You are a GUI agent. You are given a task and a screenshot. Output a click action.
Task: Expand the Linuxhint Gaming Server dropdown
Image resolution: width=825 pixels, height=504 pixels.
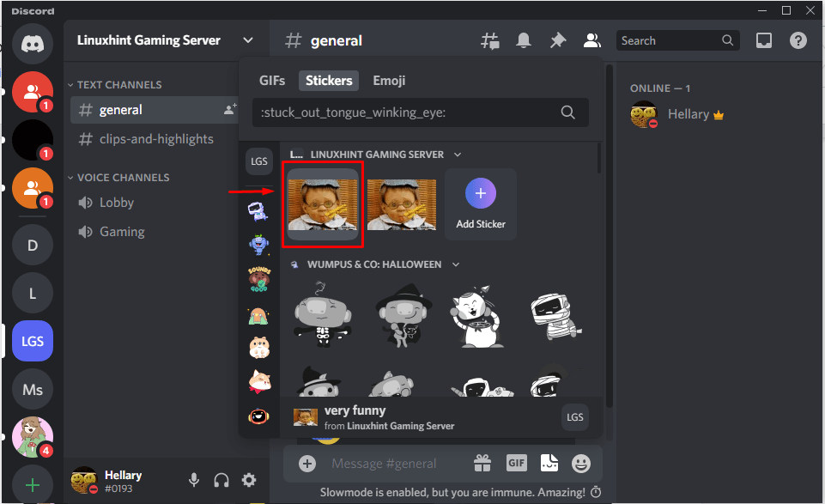click(x=248, y=39)
